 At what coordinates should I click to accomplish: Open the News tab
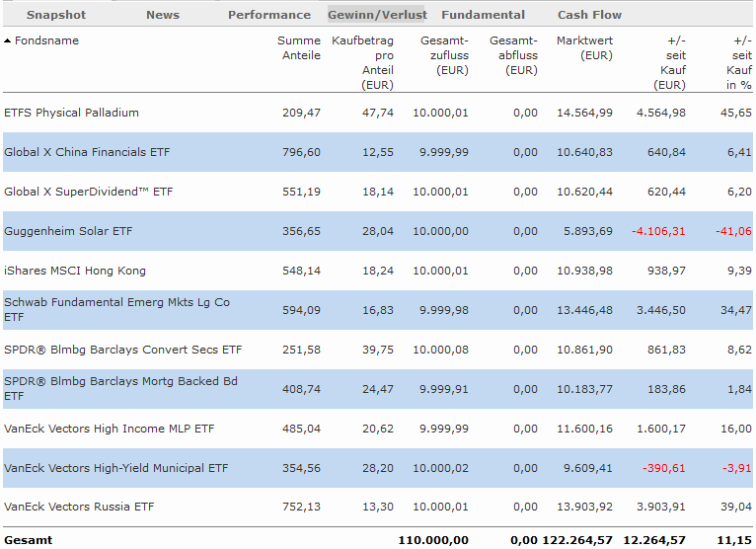tap(163, 15)
